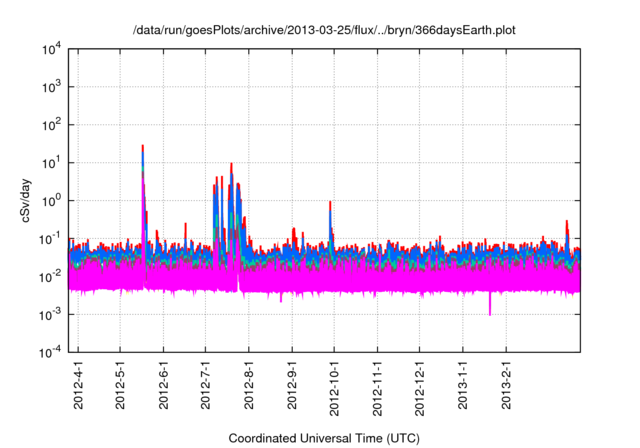Screen dimensions: 640x448
Task: Click the 10^0 y-axis tick label
Action: point(50,200)
